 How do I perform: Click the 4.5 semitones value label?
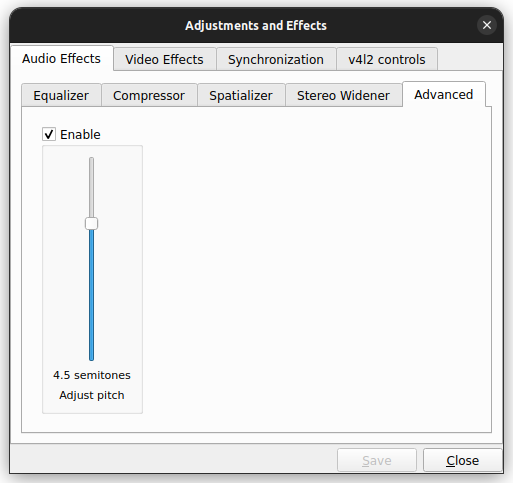coord(92,375)
